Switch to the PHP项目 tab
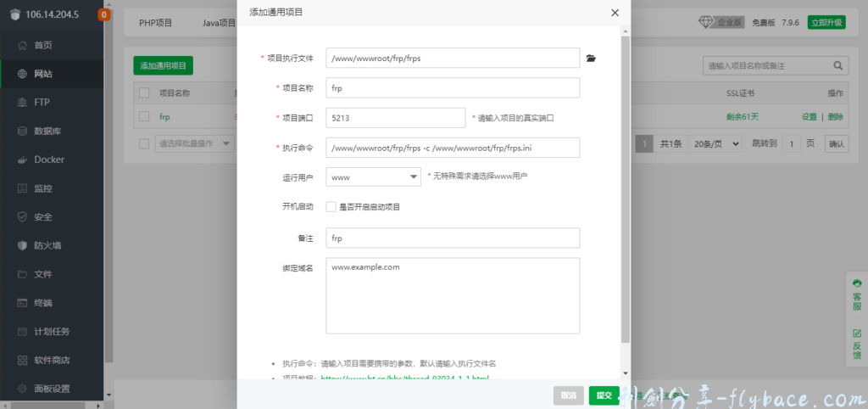 (x=156, y=23)
